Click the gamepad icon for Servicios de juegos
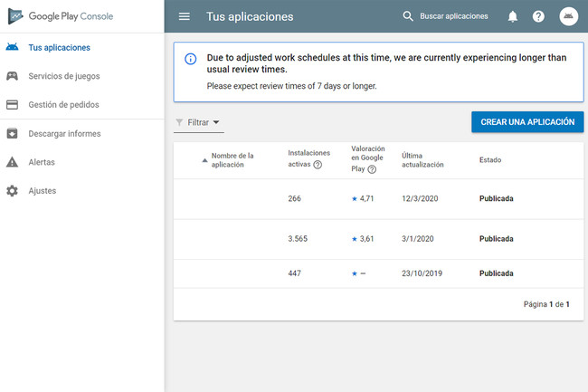 12,76
